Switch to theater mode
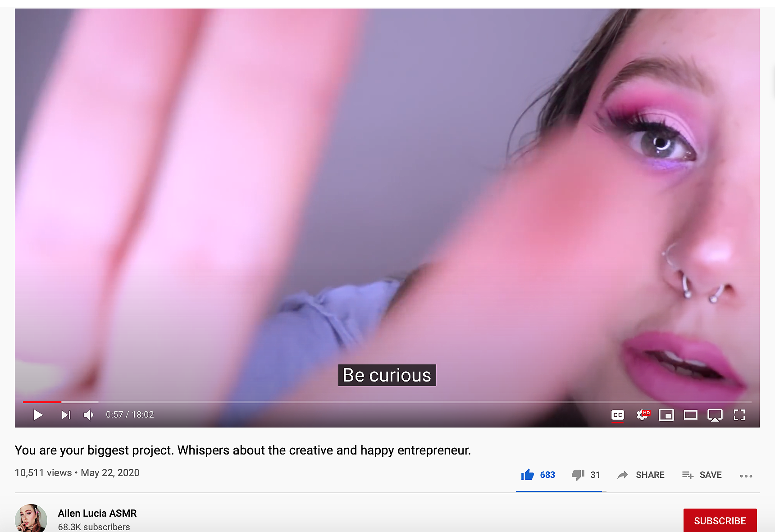This screenshot has width=775, height=532. [x=691, y=415]
